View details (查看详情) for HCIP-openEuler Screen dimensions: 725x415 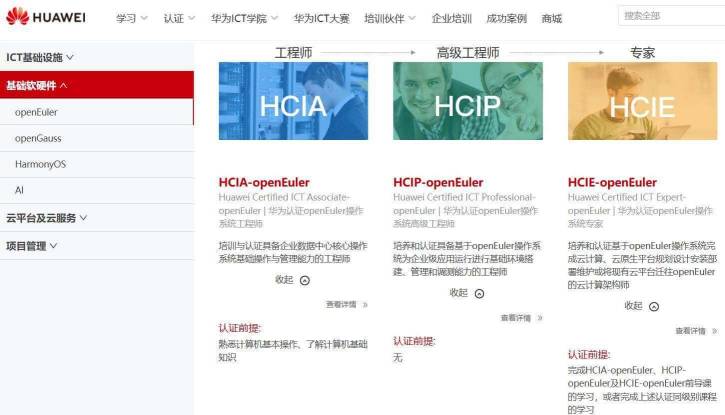pos(521,318)
